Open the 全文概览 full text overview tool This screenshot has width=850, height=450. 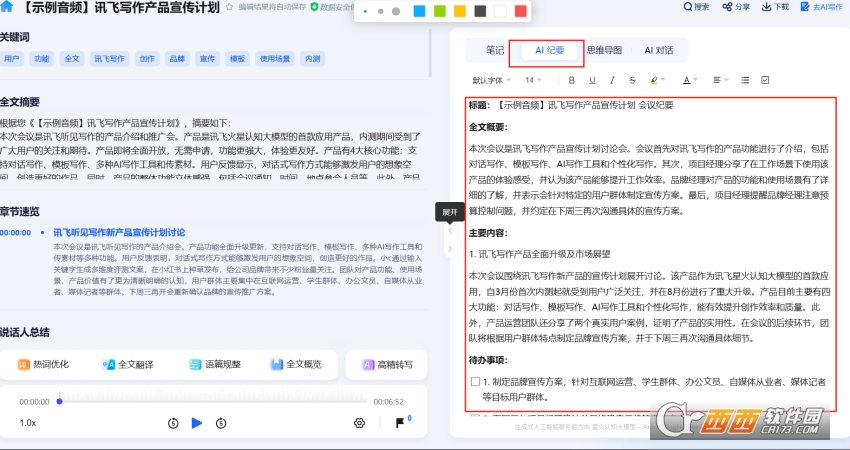(x=296, y=364)
